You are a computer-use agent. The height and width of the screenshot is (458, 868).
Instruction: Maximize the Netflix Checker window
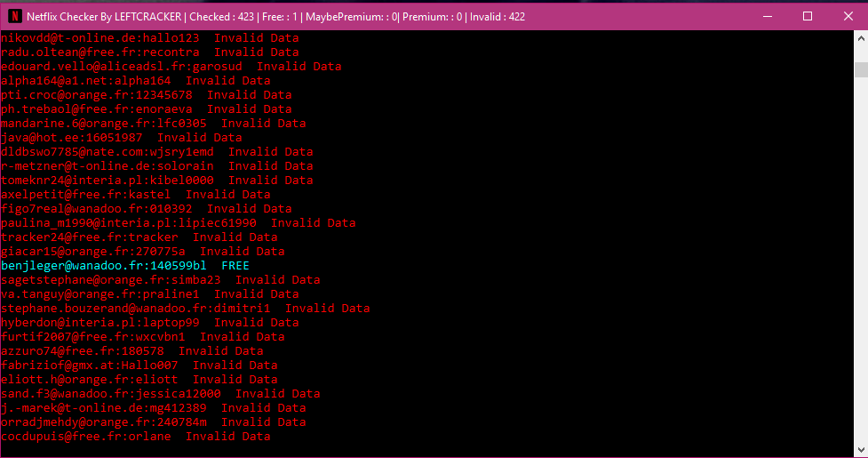[x=808, y=16]
